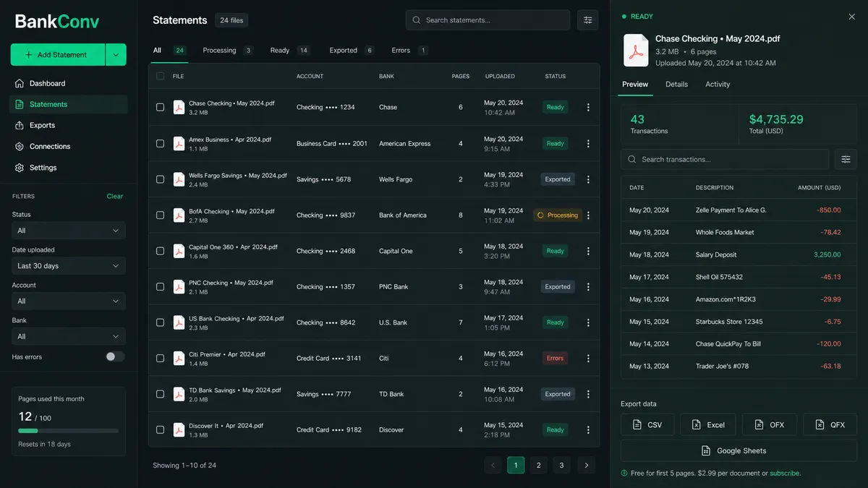
Task: Click the PDF icon of Capital One 360 row
Action: [x=179, y=251]
